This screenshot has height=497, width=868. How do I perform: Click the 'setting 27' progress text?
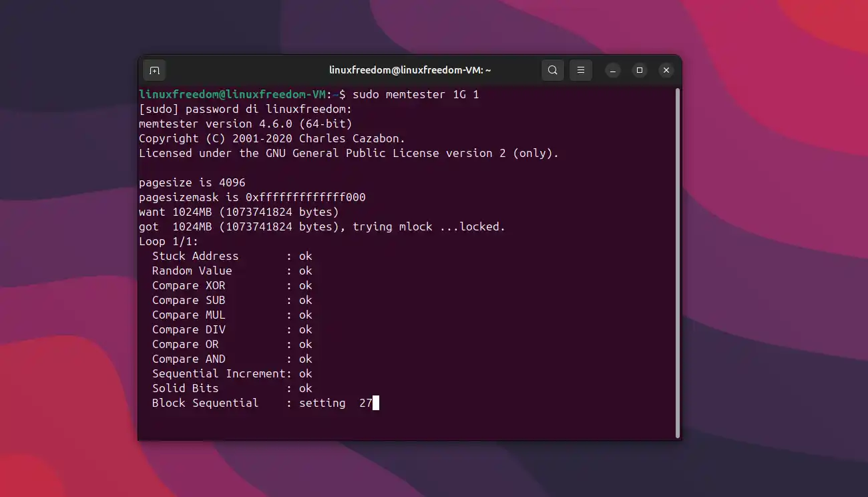pyautogui.click(x=335, y=403)
